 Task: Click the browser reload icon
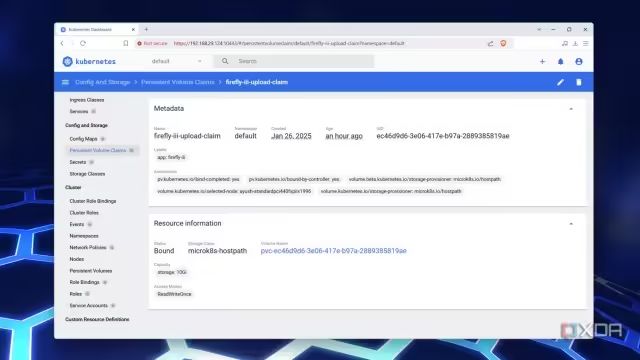(83, 43)
